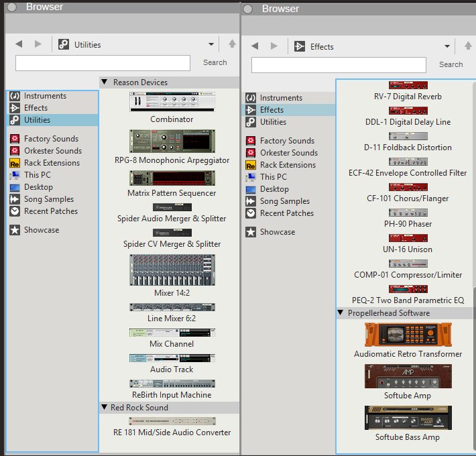
Task: Open the Utilities location dropdown
Action: (211, 44)
